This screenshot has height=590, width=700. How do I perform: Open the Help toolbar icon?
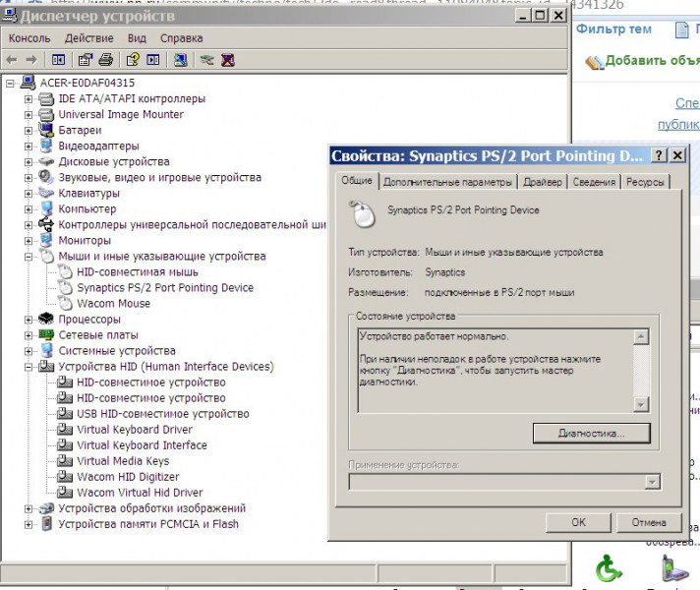[x=133, y=60]
